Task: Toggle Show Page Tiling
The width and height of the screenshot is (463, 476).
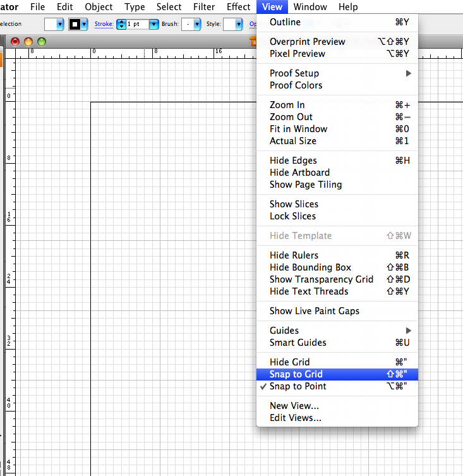Action: tap(337, 185)
